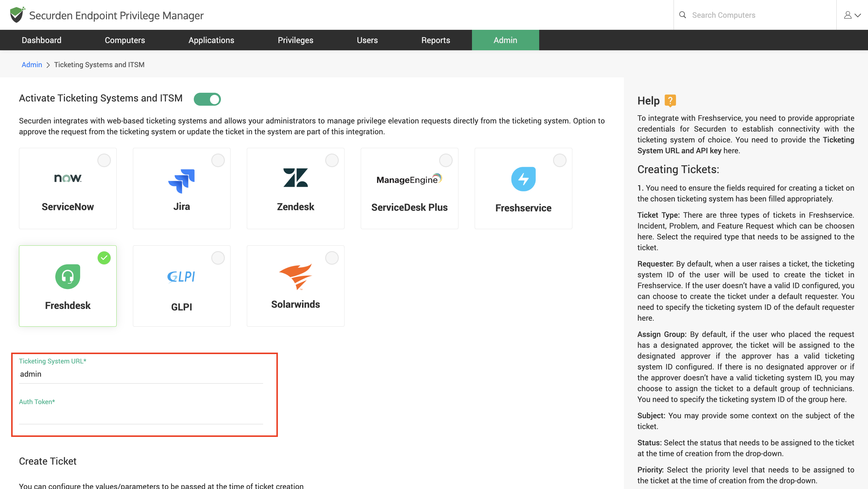Click the Auth Token field
The height and width of the screenshot is (489, 868).
[x=141, y=415]
